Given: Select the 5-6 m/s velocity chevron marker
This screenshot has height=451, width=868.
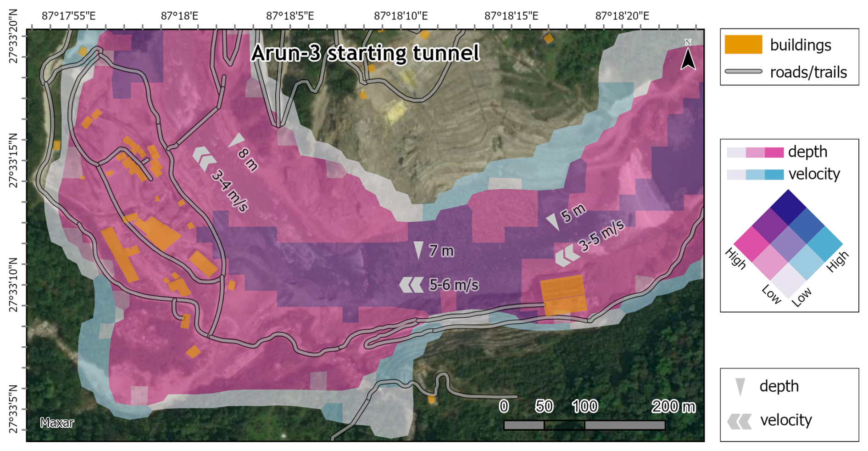Looking at the screenshot, I should click(412, 285).
